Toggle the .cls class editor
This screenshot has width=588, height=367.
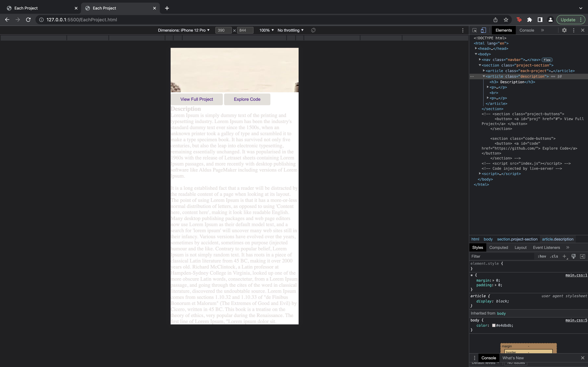[554, 256]
